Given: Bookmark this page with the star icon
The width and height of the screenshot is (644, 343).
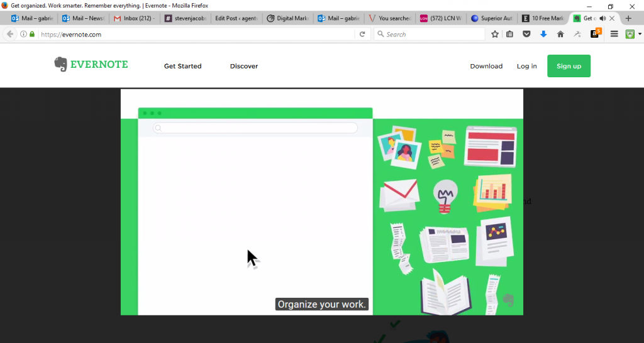Looking at the screenshot, I should tap(495, 35).
